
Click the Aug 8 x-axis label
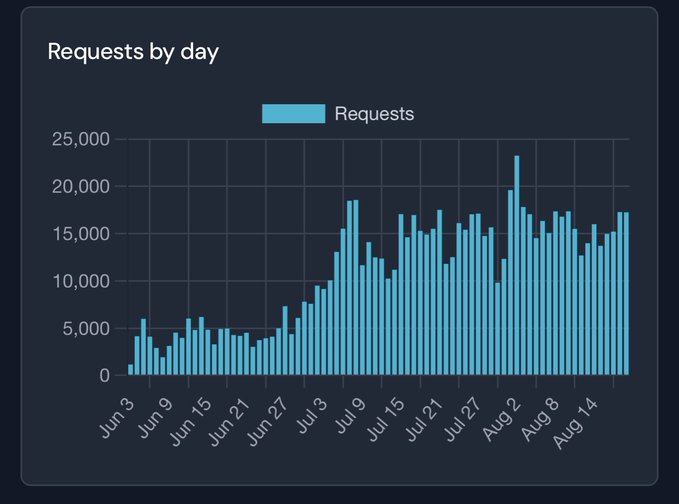540,420
